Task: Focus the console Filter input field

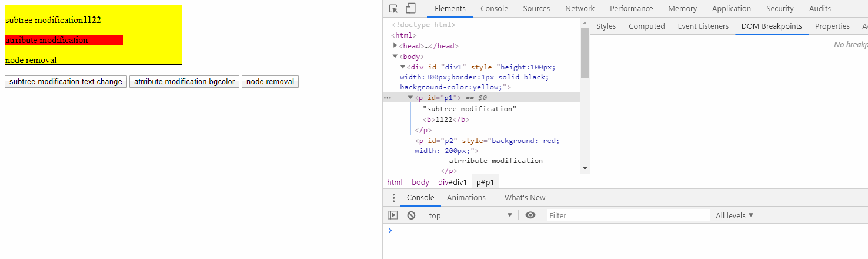Action: 628,215
